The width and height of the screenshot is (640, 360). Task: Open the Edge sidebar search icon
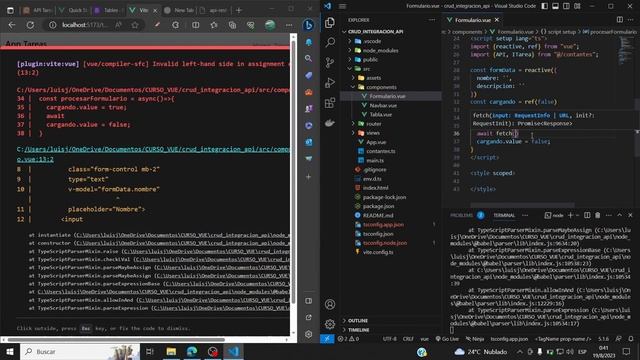pos(309,58)
